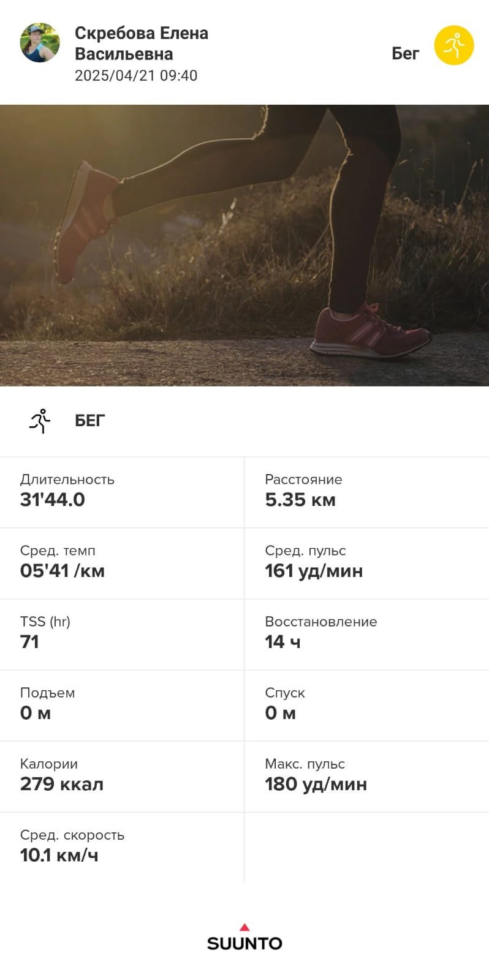489x980 pixels.
Task: Open the user profile avatar photo
Action: [40, 43]
